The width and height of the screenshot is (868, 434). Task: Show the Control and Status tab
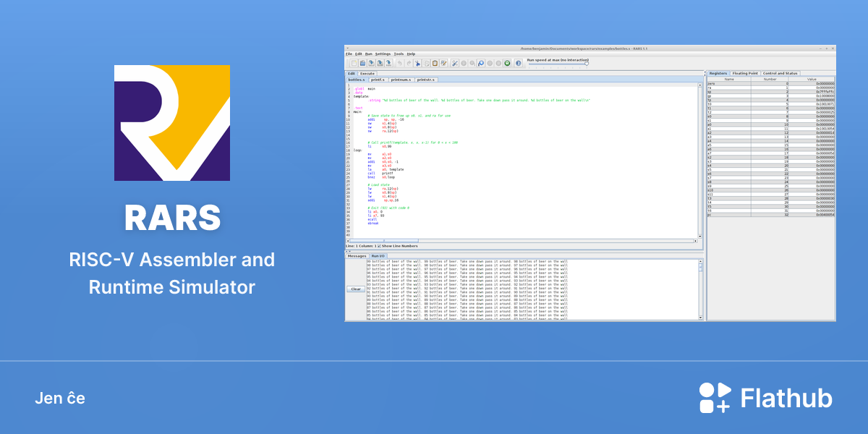click(780, 73)
